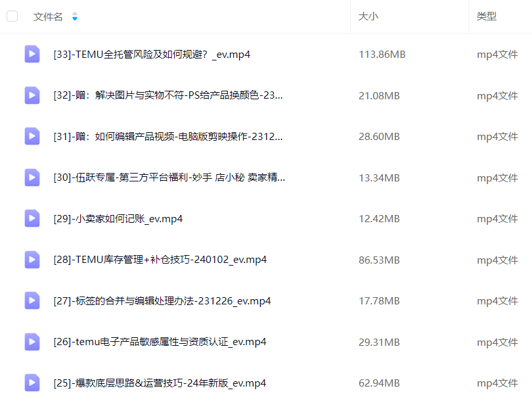Open [31]-赠：如何编辑产品视频 video

(x=168, y=137)
